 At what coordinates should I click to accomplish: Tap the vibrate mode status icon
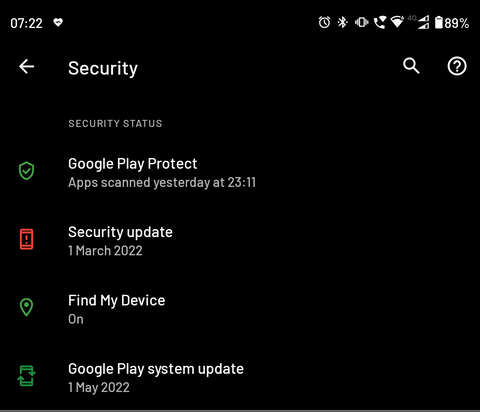[x=361, y=23]
